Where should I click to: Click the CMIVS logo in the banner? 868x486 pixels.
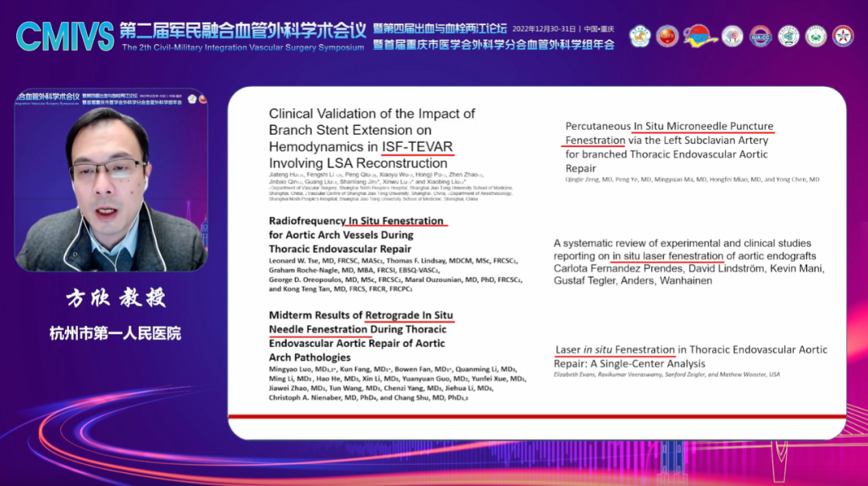(x=65, y=37)
